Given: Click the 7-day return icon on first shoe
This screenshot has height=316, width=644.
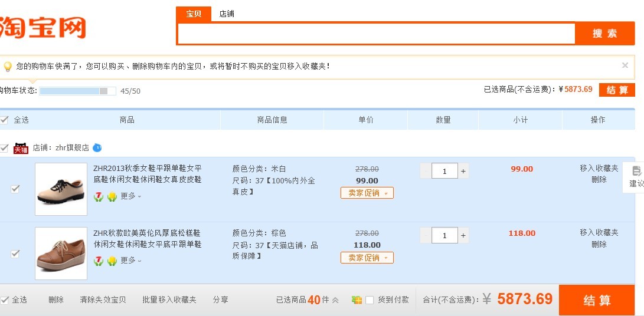Looking at the screenshot, I should point(99,196).
